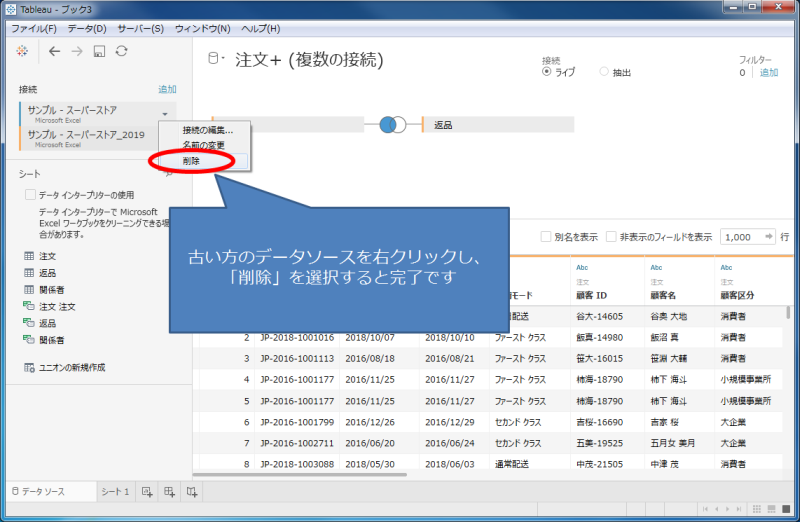Open dropdown arrow for サンプル - スーパーストア connection
Viewport: 800px width, 522px height.
coord(165,114)
